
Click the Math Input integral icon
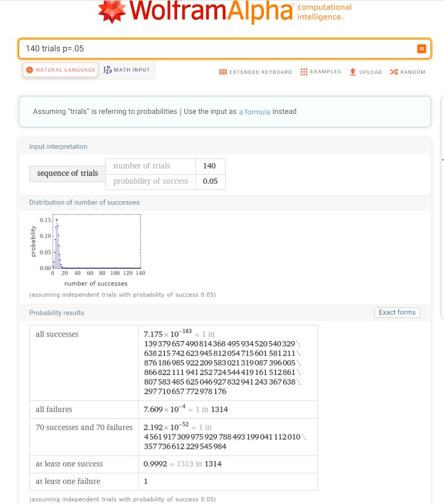coord(107,70)
